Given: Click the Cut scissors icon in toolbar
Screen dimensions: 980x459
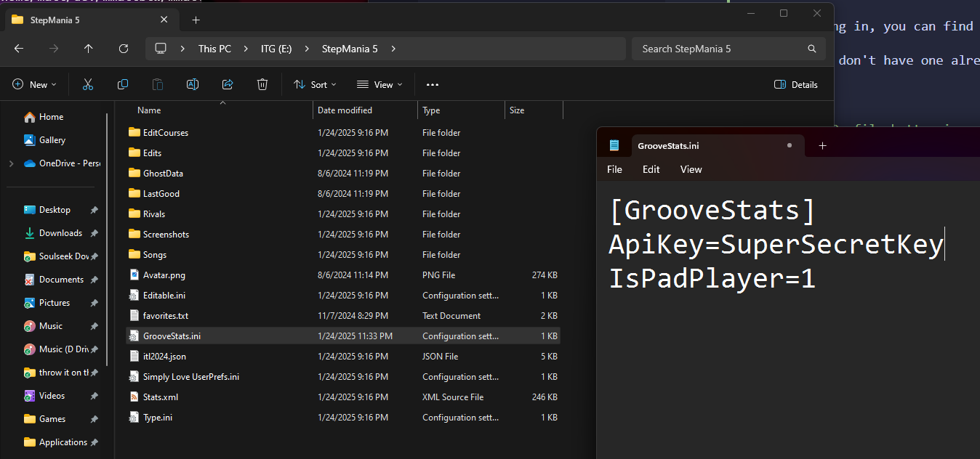Looking at the screenshot, I should (88, 84).
